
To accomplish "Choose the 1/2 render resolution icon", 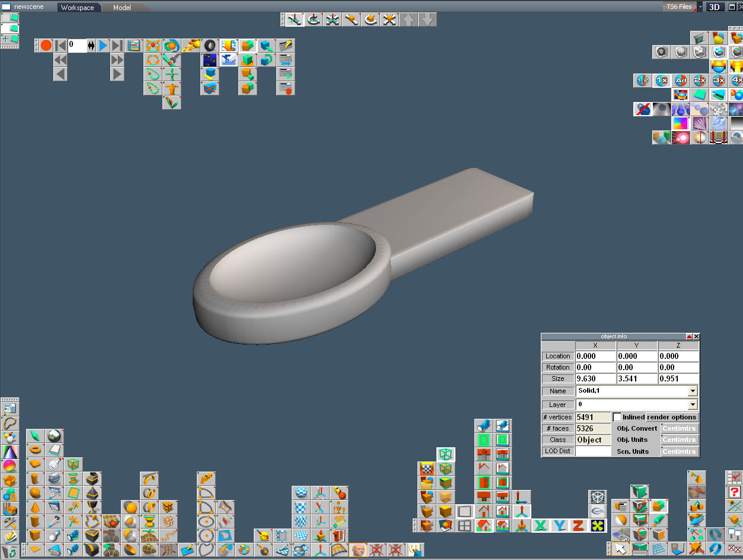I will (x=642, y=80).
